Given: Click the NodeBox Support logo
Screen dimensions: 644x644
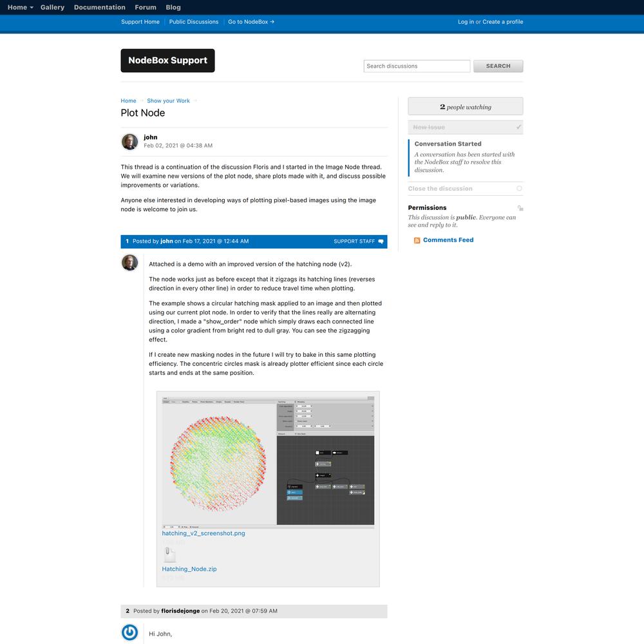Looking at the screenshot, I should point(167,61).
